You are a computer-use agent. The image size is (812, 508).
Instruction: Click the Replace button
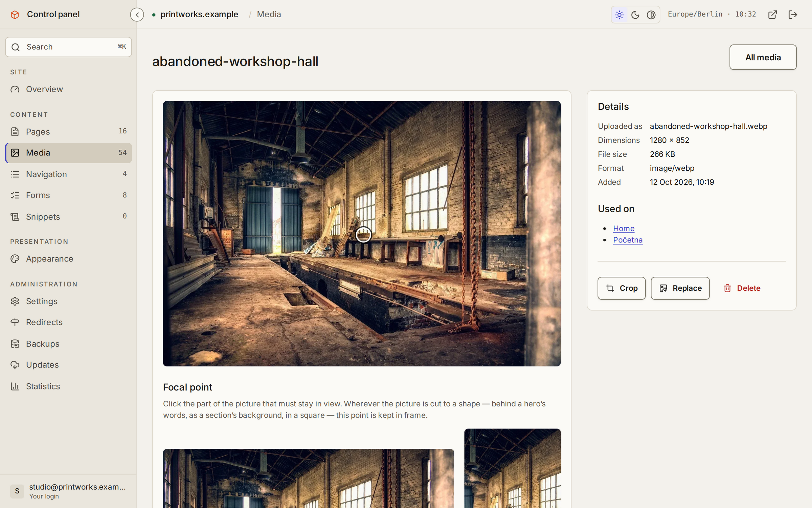coord(680,288)
